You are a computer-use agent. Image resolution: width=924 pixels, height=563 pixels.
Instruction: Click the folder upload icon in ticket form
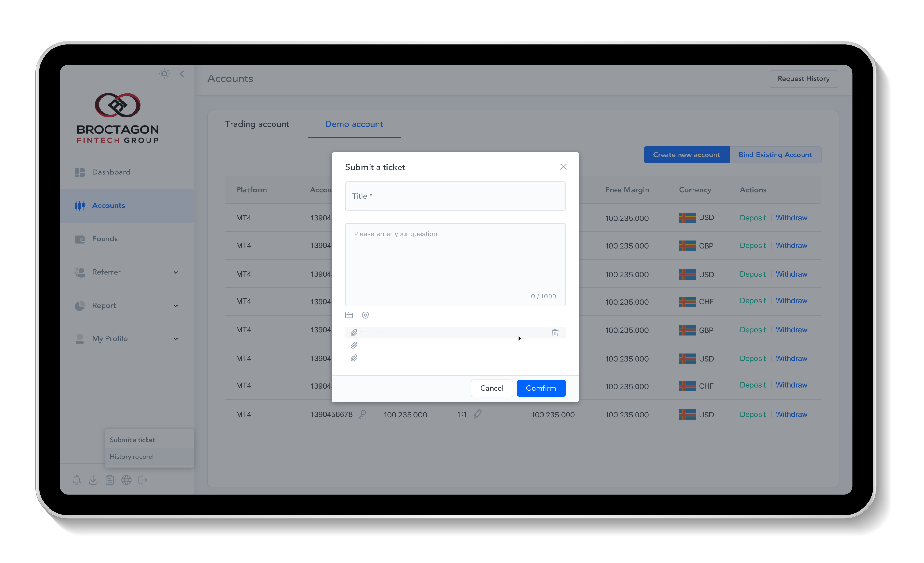pyautogui.click(x=349, y=314)
